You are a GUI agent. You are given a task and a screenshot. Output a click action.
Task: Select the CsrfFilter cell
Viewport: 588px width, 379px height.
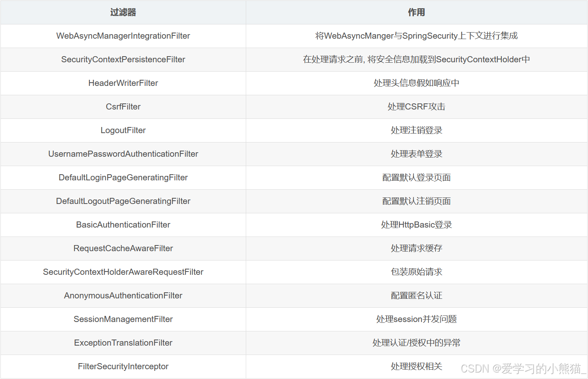point(123,107)
